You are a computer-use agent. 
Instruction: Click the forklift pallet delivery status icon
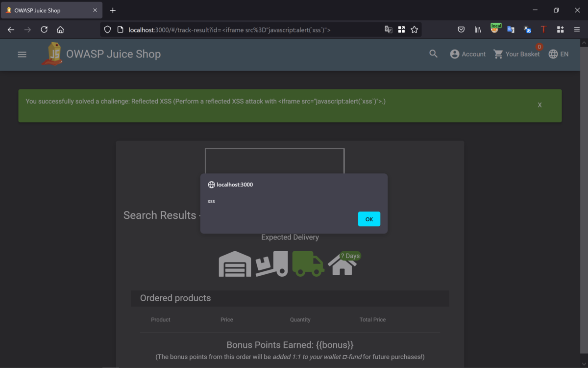pyautogui.click(x=271, y=264)
